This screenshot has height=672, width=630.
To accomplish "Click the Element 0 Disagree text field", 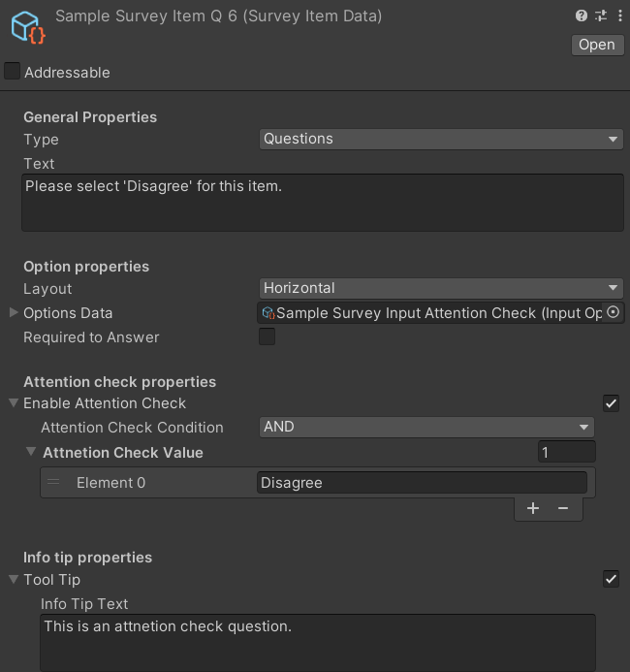I will click(422, 483).
